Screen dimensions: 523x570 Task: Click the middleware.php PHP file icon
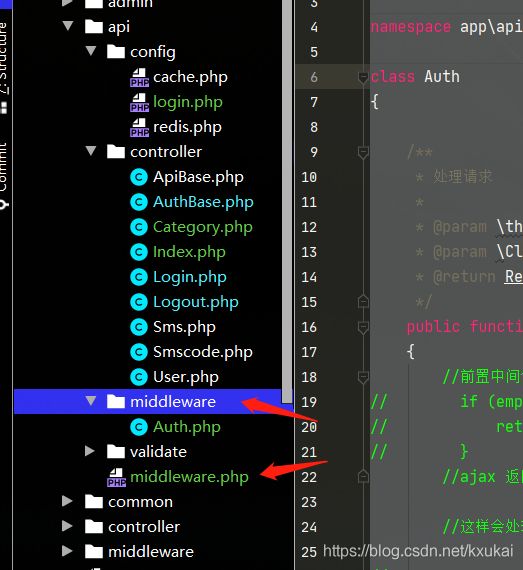pos(117,477)
